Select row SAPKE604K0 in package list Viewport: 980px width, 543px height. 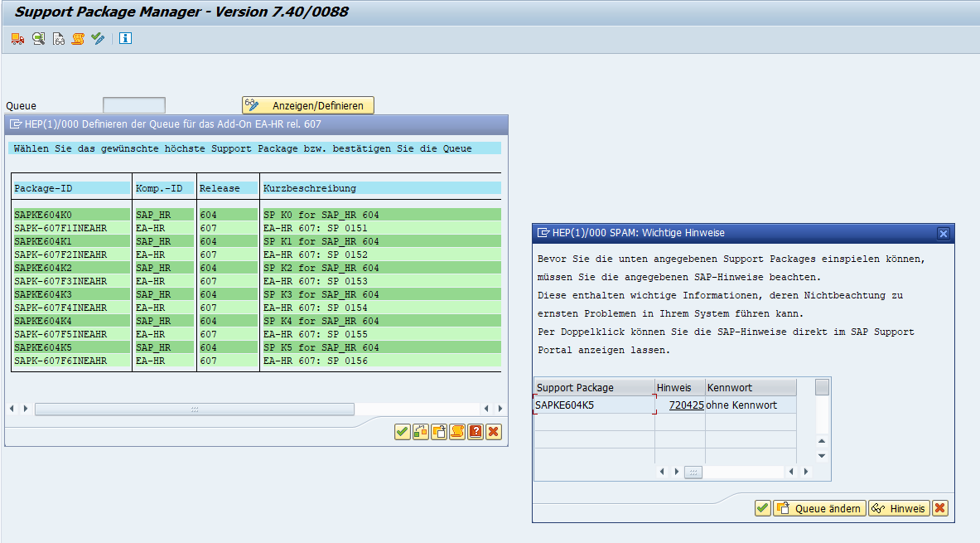pos(257,215)
